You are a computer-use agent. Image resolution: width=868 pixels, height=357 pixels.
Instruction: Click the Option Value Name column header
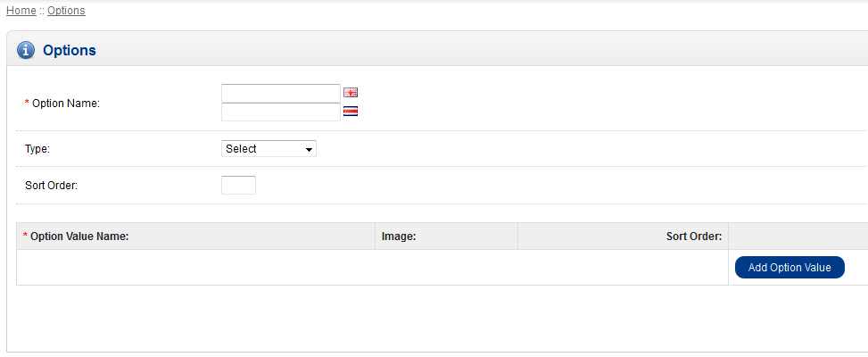79,237
